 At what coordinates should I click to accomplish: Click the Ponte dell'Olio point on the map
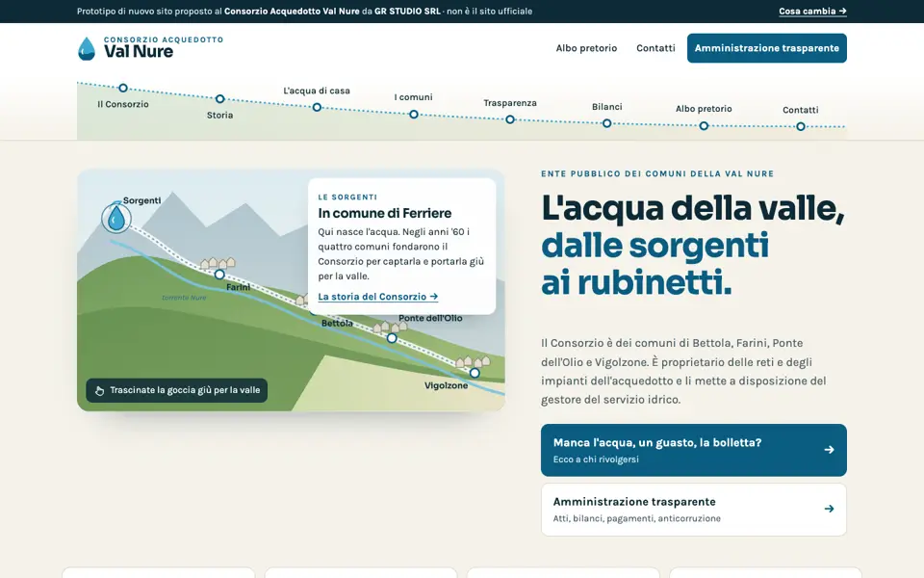coord(392,338)
